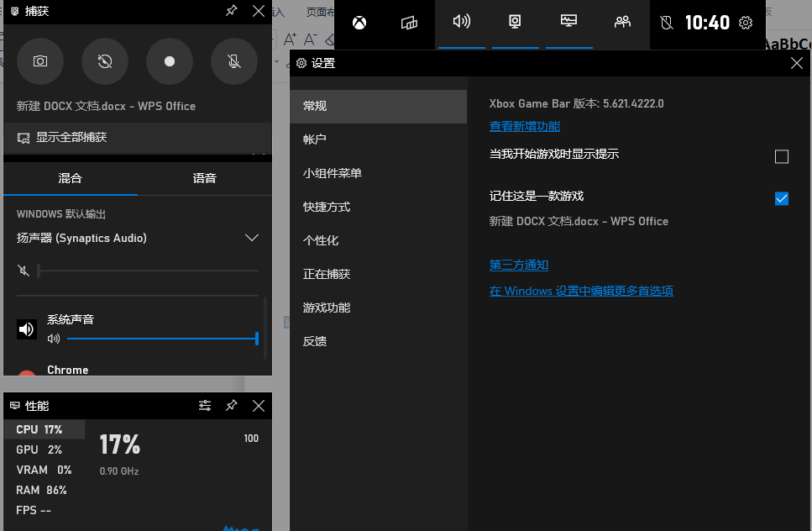Click the audio mixer list scrollbar

click(x=265, y=328)
